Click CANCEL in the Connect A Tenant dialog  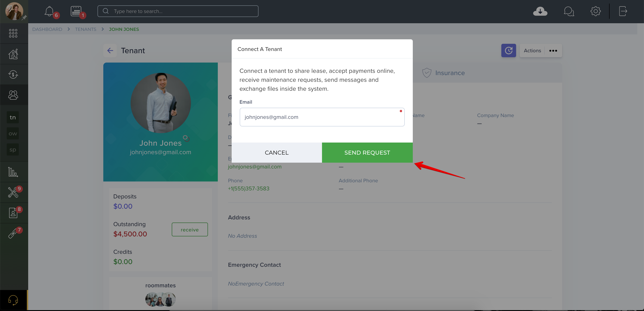[277, 153]
